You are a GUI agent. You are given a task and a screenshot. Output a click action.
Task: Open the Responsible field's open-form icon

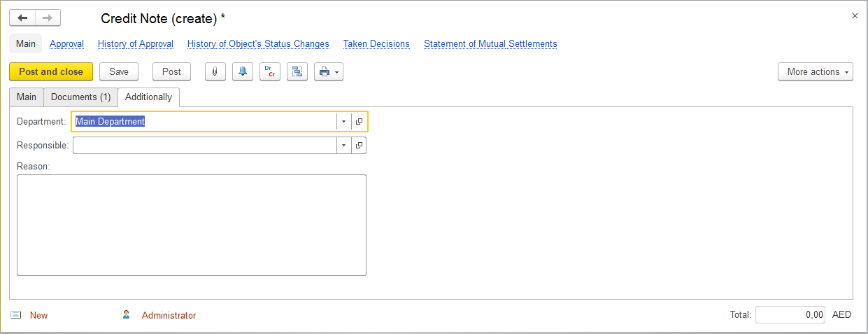(359, 146)
